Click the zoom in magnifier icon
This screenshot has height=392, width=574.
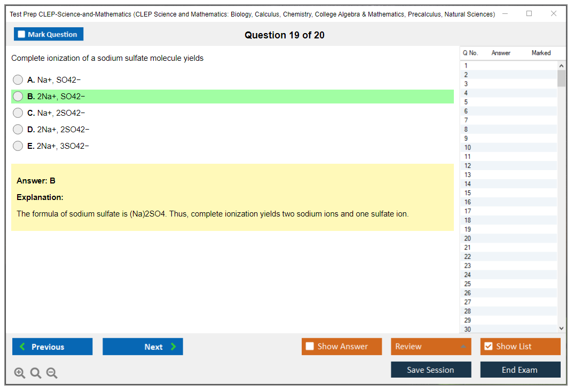tap(20, 373)
